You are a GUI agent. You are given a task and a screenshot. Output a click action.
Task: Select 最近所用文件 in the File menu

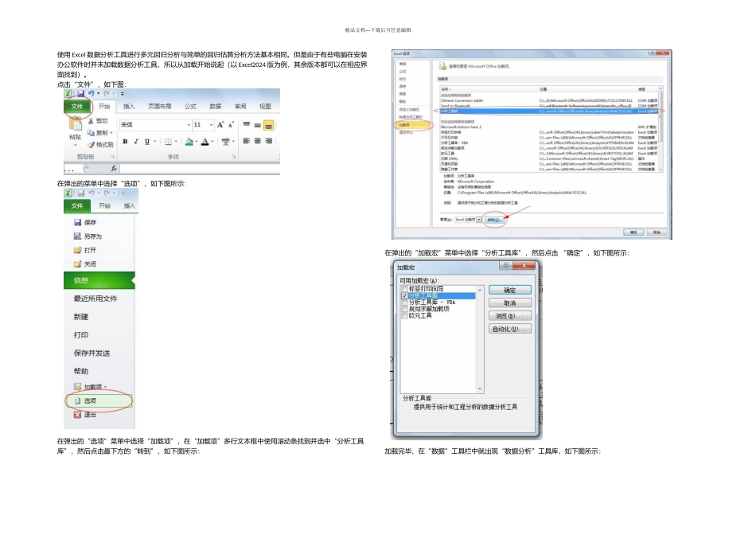[x=95, y=299]
